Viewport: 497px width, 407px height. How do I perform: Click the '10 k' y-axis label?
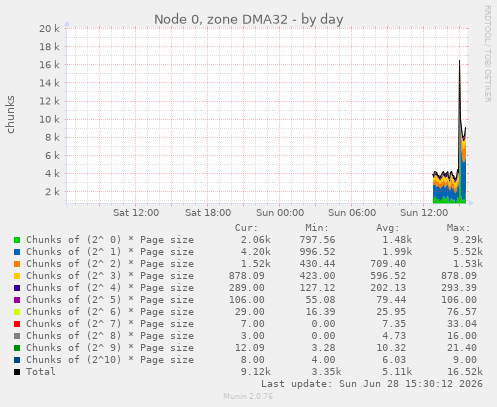pyautogui.click(x=50, y=119)
